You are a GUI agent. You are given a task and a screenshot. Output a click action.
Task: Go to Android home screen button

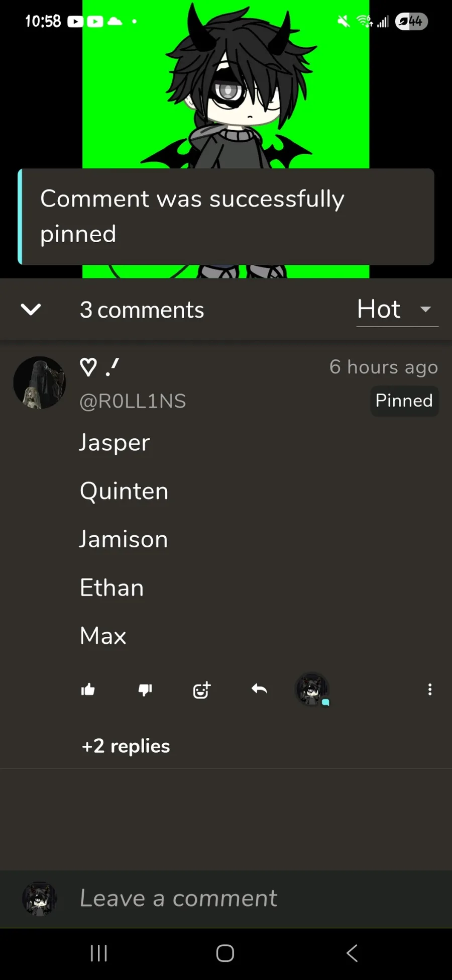point(225,953)
